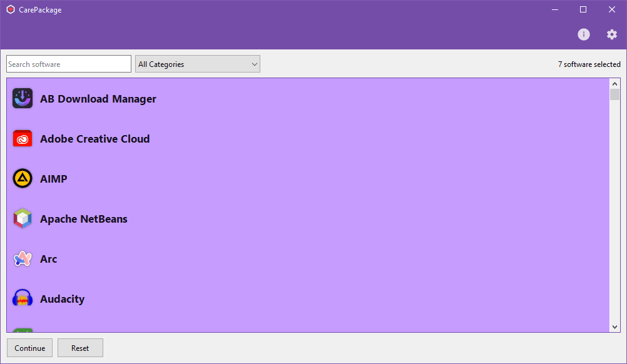627x364 pixels.
Task: Select the Arc entry text
Action: pos(48,259)
